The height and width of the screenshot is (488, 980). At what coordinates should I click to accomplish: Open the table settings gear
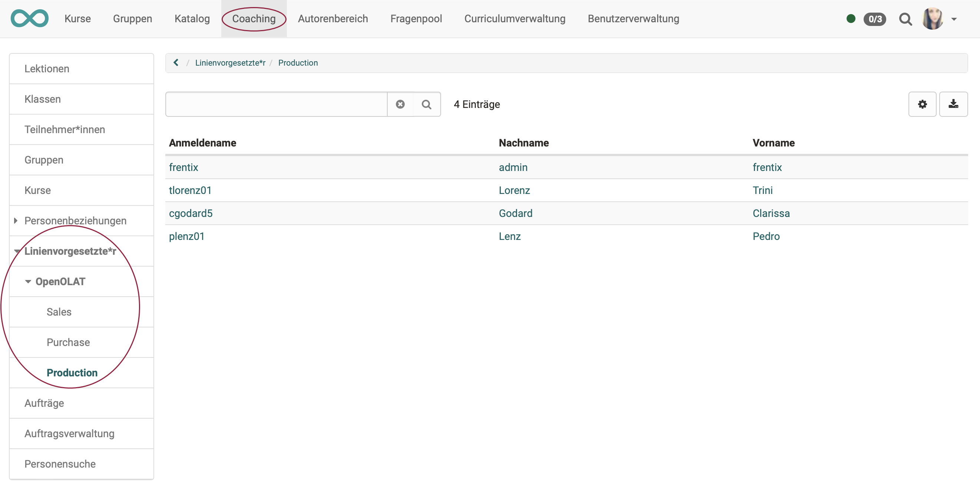tap(922, 104)
